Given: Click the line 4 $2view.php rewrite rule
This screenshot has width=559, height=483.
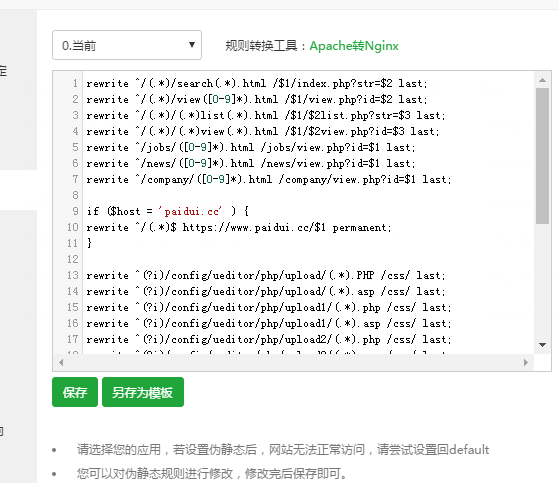Looking at the screenshot, I should (263, 132).
